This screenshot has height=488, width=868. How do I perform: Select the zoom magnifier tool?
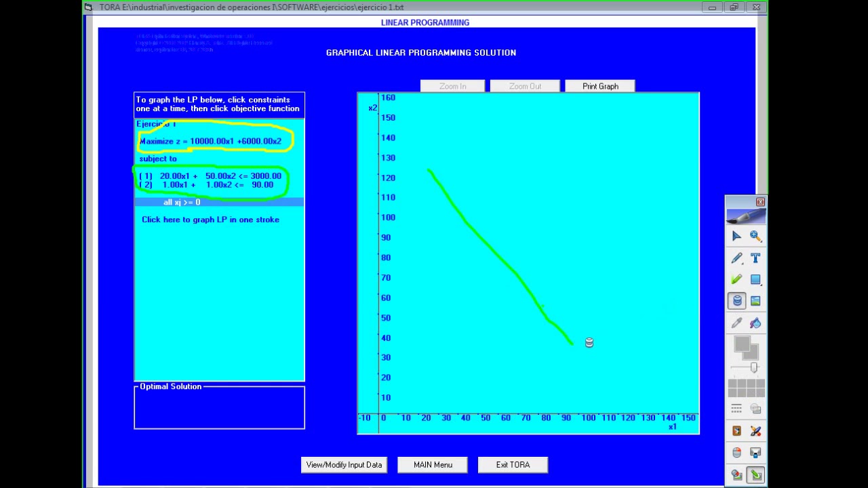[755, 236]
